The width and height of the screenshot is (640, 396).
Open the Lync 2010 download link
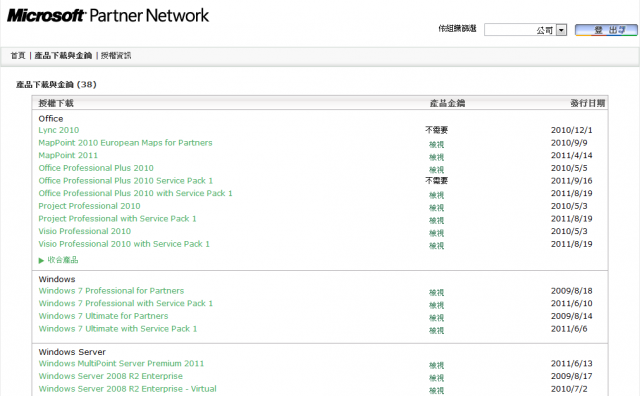coord(59,130)
